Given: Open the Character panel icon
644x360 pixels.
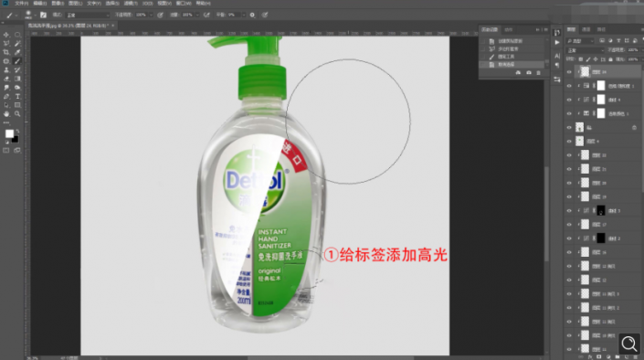Looking at the screenshot, I should coord(557,56).
